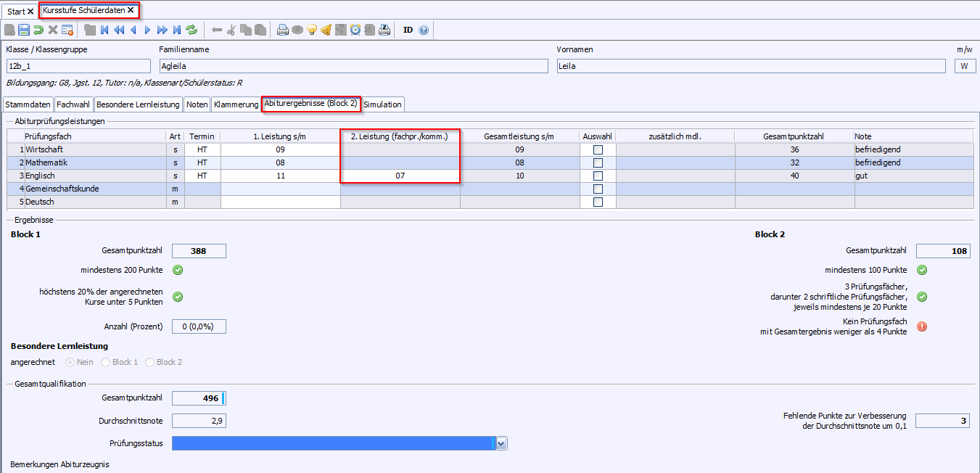Click the printer icon in toolbar
This screenshot has height=473, width=980.
[283, 30]
